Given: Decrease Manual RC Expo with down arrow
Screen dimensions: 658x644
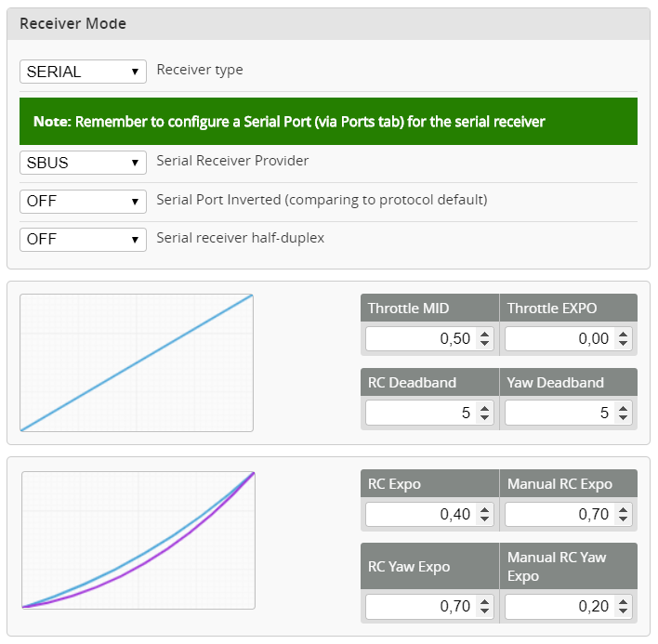Looking at the screenshot, I should [623, 519].
